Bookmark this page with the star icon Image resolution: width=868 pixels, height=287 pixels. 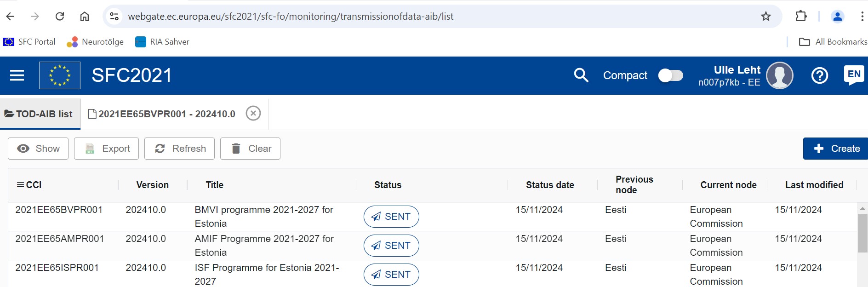coord(766,17)
